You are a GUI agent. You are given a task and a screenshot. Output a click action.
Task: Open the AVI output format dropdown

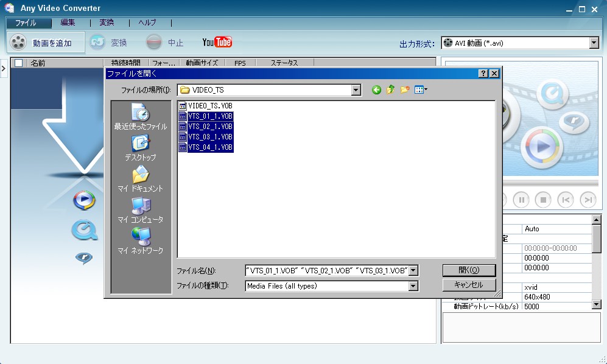(594, 43)
